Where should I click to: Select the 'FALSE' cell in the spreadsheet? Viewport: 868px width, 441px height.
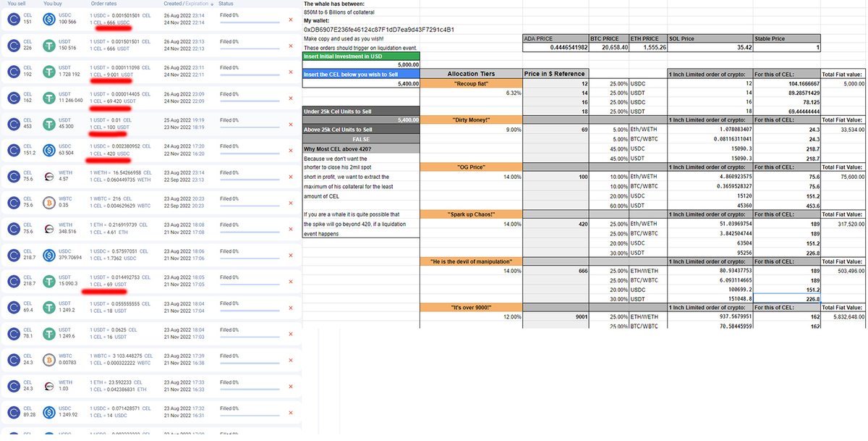tap(360, 139)
